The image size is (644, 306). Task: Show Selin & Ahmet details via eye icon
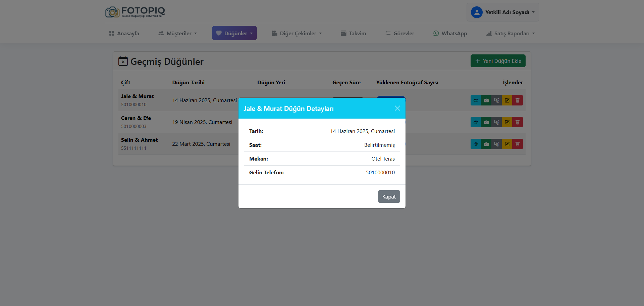point(476,144)
